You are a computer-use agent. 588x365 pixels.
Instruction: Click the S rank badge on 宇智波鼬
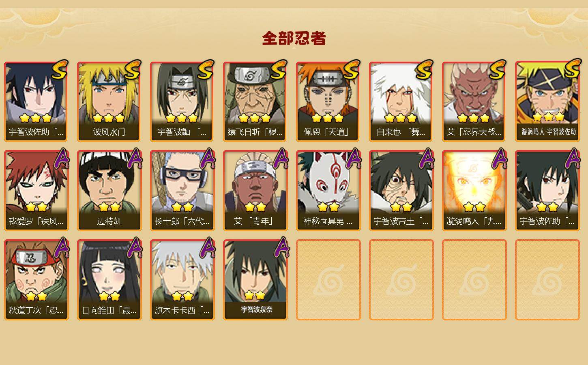(206, 69)
